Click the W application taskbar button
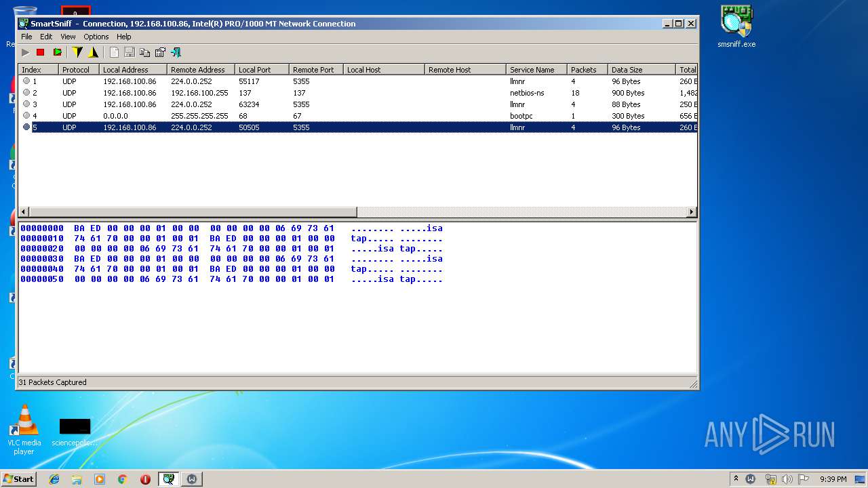 click(191, 479)
